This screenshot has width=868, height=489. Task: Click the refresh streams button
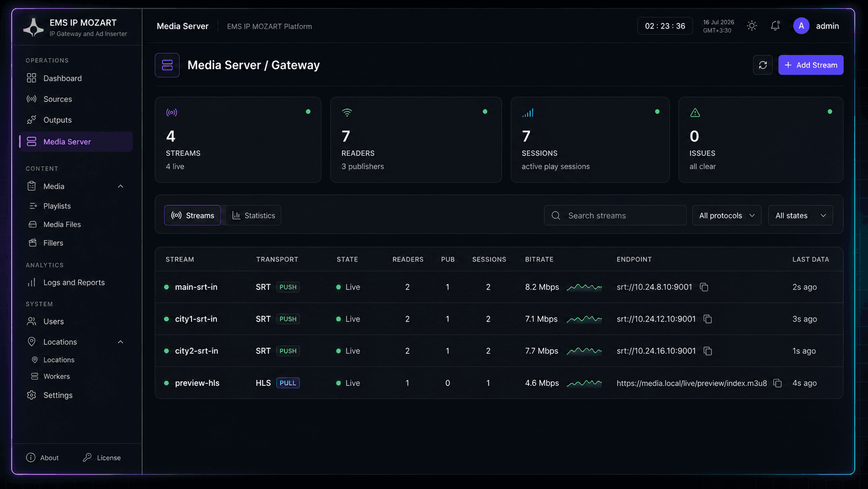(763, 65)
